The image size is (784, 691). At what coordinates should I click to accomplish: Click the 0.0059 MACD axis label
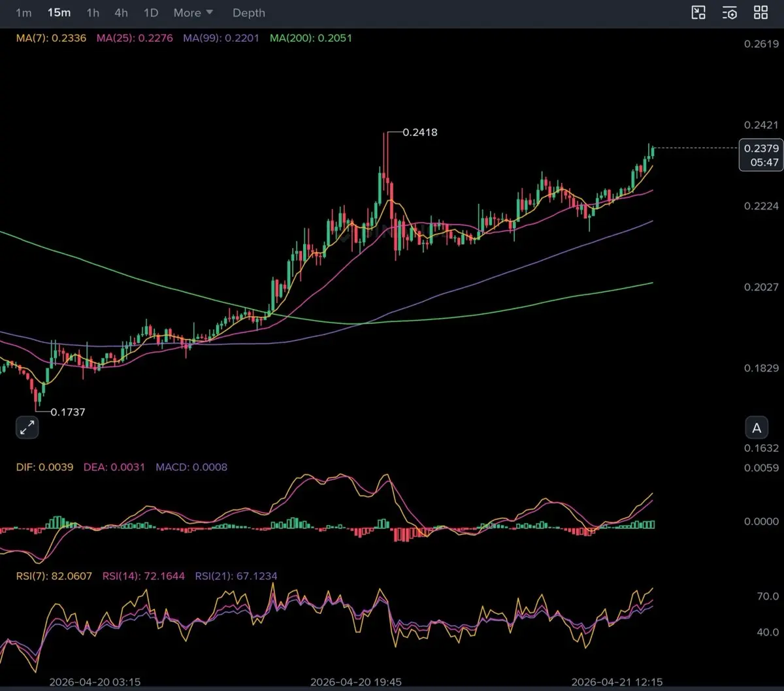coord(761,468)
